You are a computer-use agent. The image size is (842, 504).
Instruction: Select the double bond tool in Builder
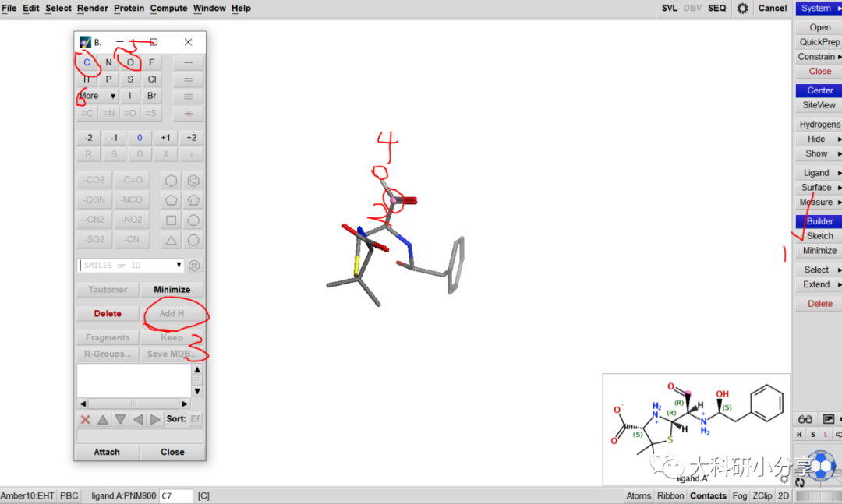click(x=188, y=79)
